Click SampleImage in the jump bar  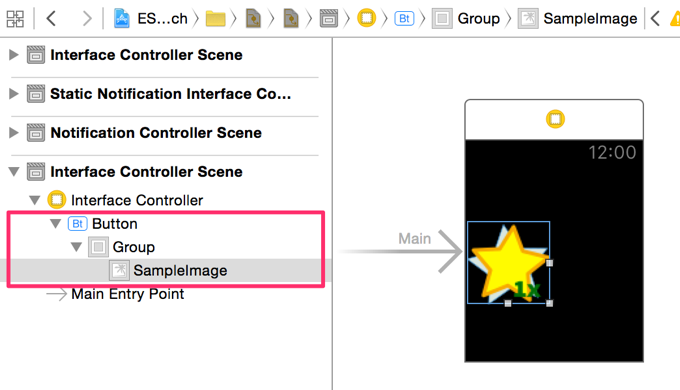(x=590, y=19)
